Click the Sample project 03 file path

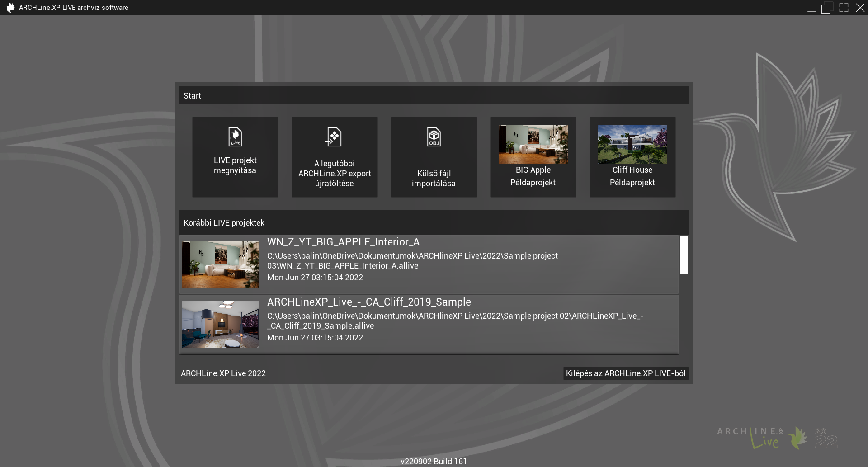tap(412, 261)
